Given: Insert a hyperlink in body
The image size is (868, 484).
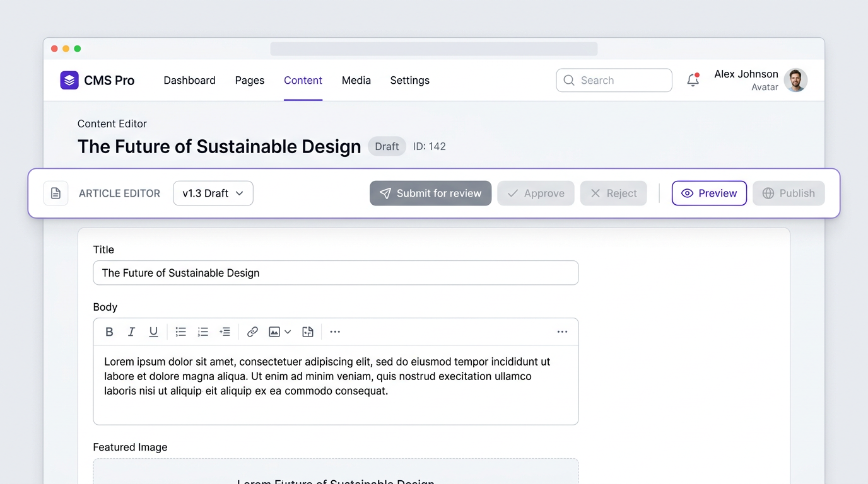Looking at the screenshot, I should (x=252, y=332).
